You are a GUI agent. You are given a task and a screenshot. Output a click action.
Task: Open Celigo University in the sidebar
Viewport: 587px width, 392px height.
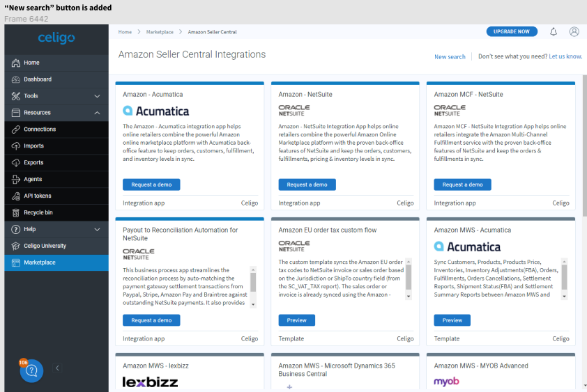(x=45, y=246)
